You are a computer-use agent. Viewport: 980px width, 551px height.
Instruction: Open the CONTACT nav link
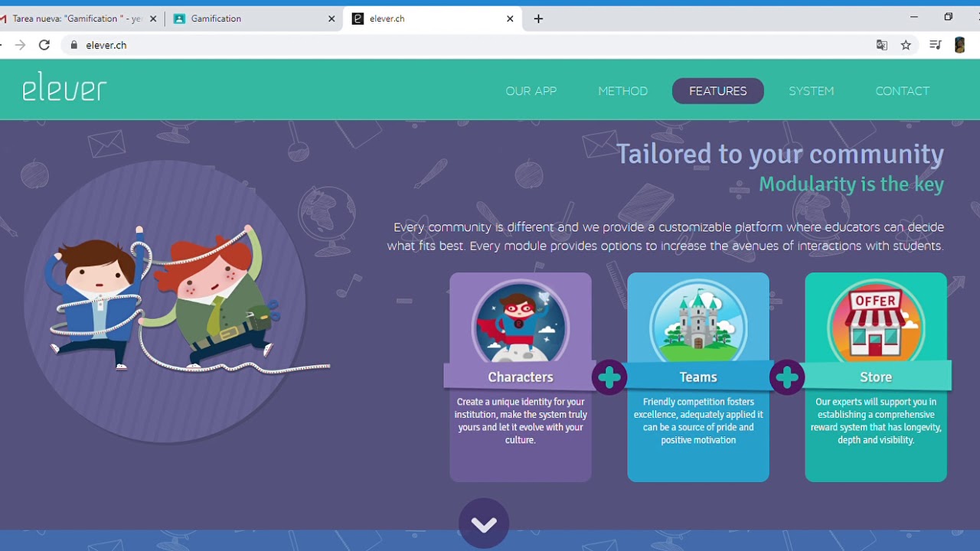(902, 91)
